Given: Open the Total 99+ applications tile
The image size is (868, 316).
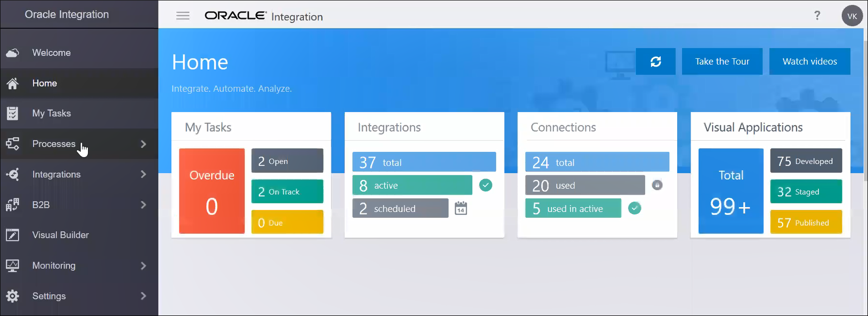Looking at the screenshot, I should (731, 191).
